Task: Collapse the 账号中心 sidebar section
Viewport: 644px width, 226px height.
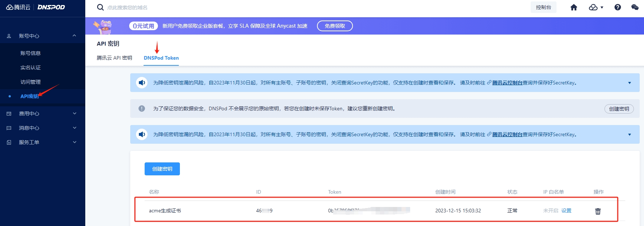Action: click(74, 36)
